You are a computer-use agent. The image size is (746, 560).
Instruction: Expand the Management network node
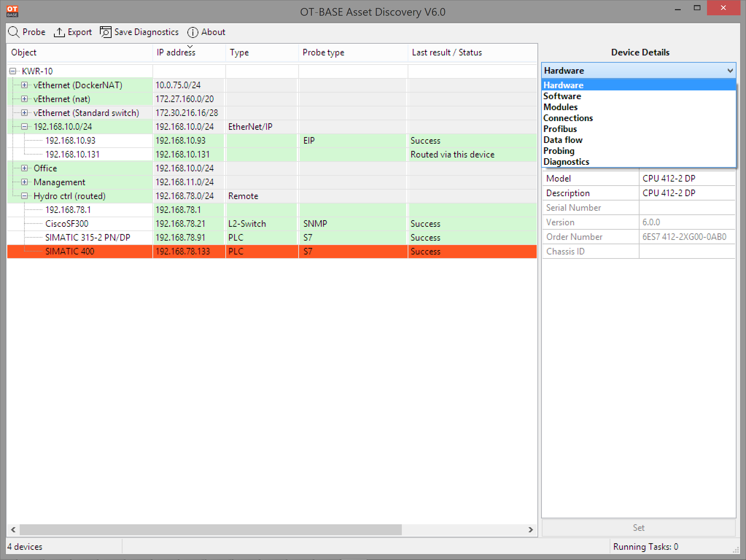pyautogui.click(x=24, y=182)
